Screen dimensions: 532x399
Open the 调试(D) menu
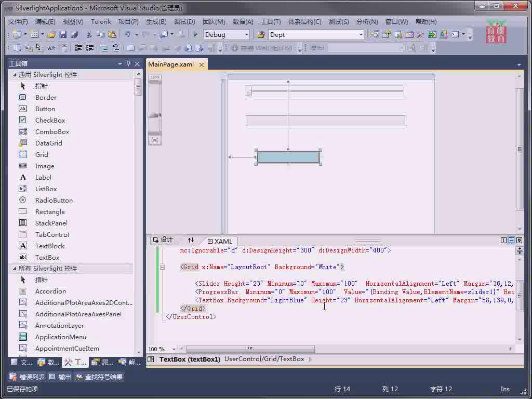[x=184, y=22]
